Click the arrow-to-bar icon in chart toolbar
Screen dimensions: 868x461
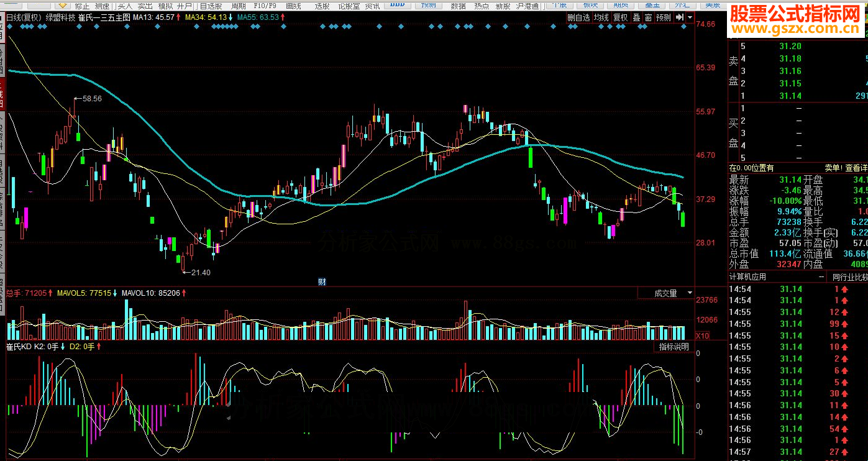tap(679, 17)
